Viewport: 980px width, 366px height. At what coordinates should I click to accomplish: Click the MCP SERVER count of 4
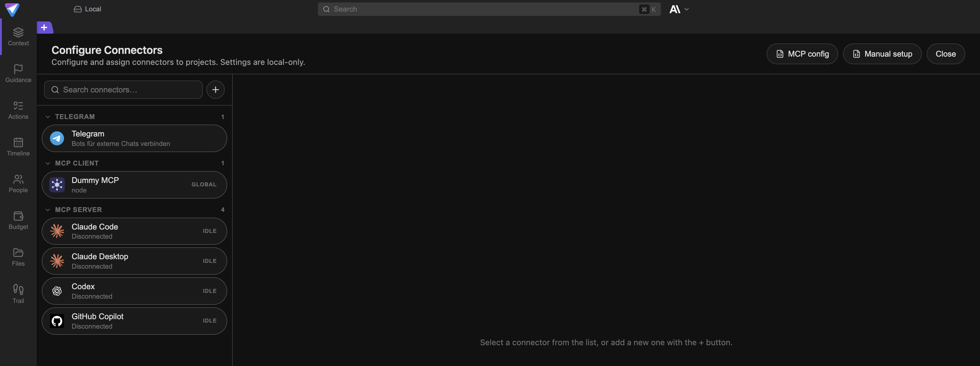(x=223, y=210)
